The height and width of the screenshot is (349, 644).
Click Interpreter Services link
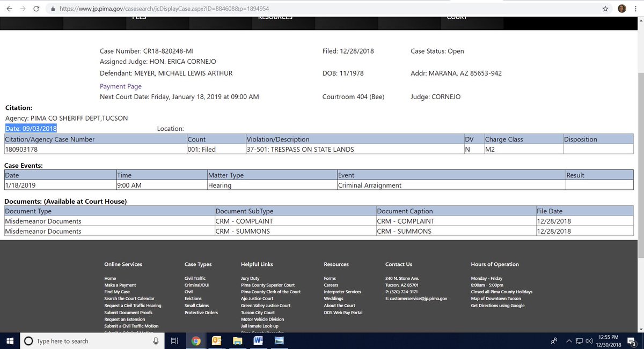342,292
